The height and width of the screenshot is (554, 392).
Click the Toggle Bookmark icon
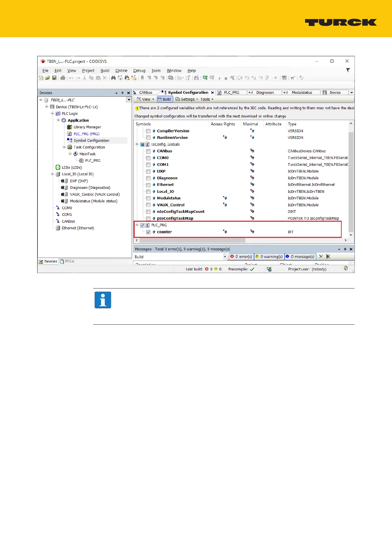pyautogui.click(x=142, y=78)
